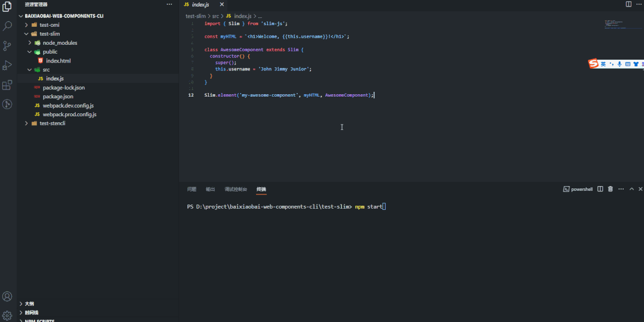
Task: Expand the 大纲 outline section
Action: (x=21, y=304)
